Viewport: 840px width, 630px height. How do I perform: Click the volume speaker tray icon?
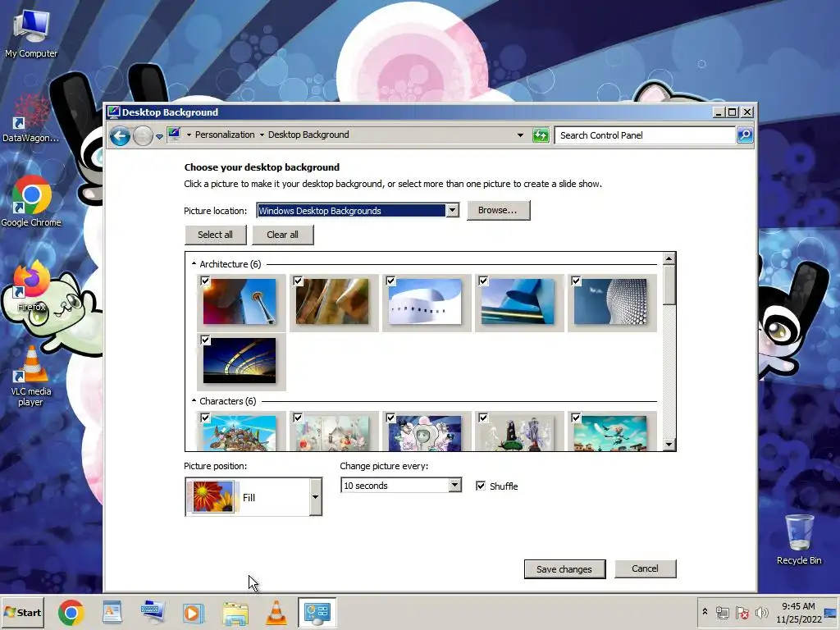(761, 612)
